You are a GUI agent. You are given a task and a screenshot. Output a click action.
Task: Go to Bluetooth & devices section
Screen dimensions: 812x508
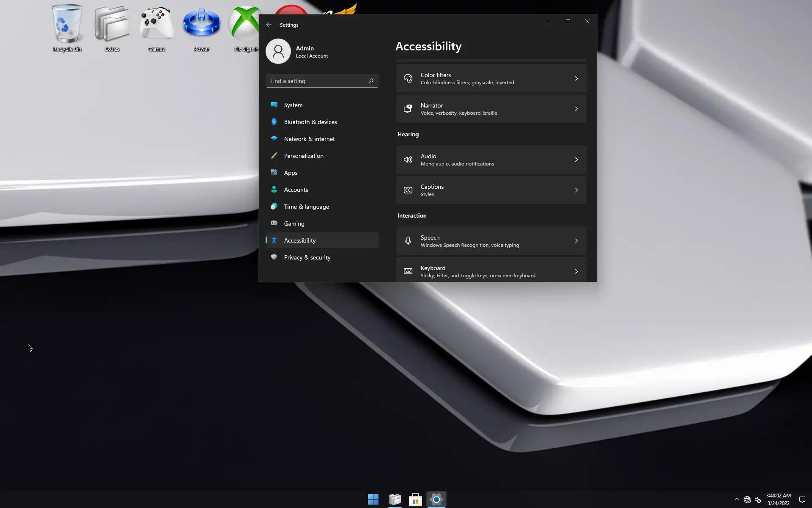click(310, 122)
